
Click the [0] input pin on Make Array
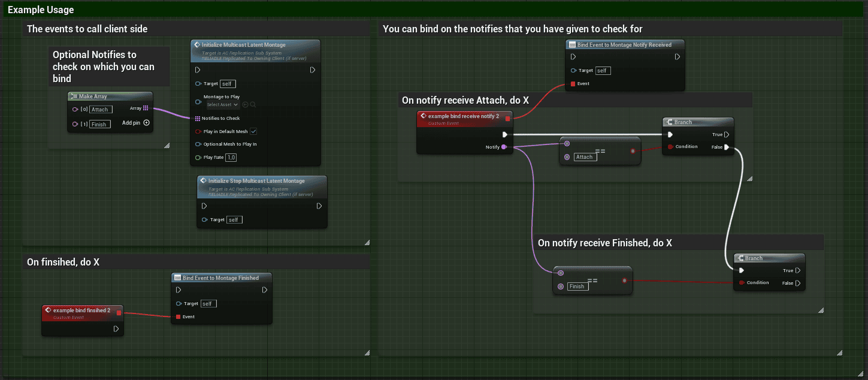coord(75,109)
